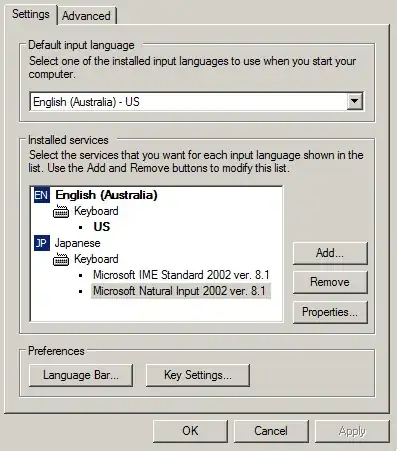This screenshot has height=451, width=397.
Task: Click the Keyboard label under Japanese
Action: [x=96, y=259]
